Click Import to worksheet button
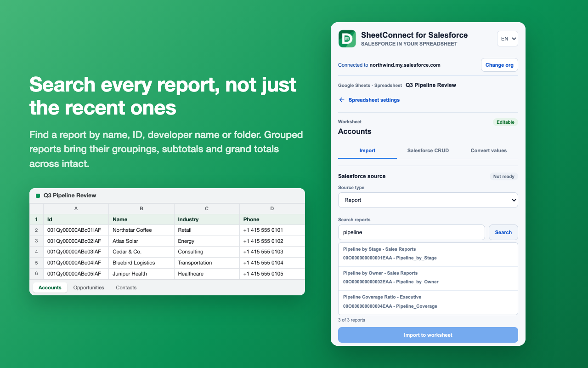This screenshot has width=588, height=368. click(428, 335)
